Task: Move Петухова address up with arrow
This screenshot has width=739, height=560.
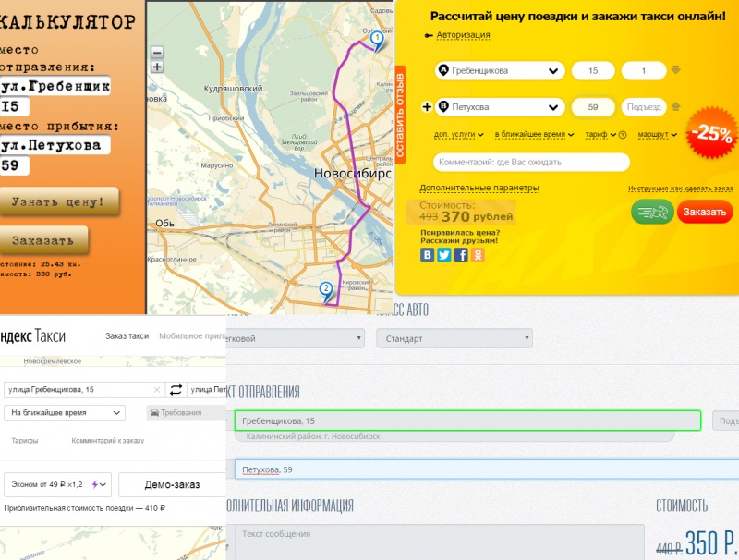Action: [676, 106]
